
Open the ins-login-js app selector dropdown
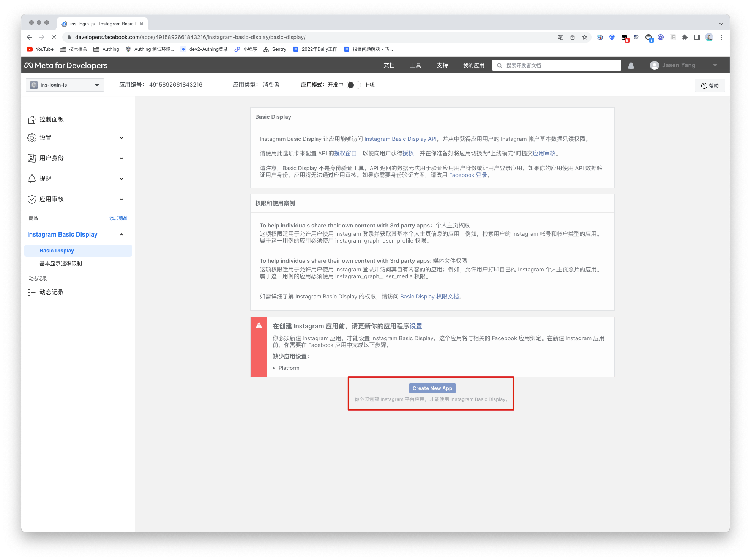[x=65, y=85]
